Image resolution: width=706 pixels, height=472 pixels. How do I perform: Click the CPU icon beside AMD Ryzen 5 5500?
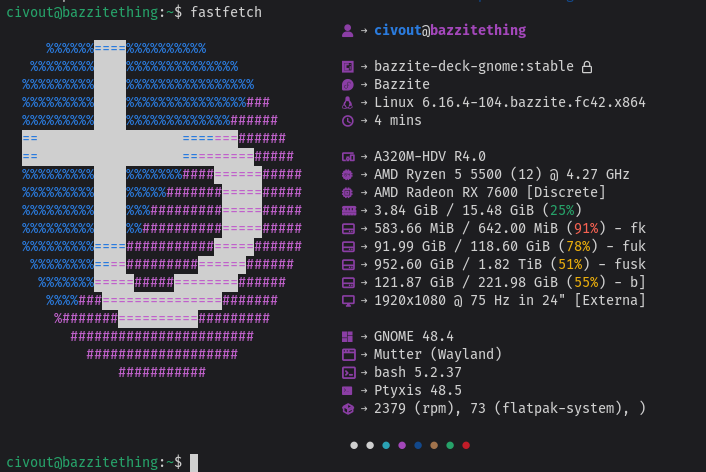tap(348, 175)
